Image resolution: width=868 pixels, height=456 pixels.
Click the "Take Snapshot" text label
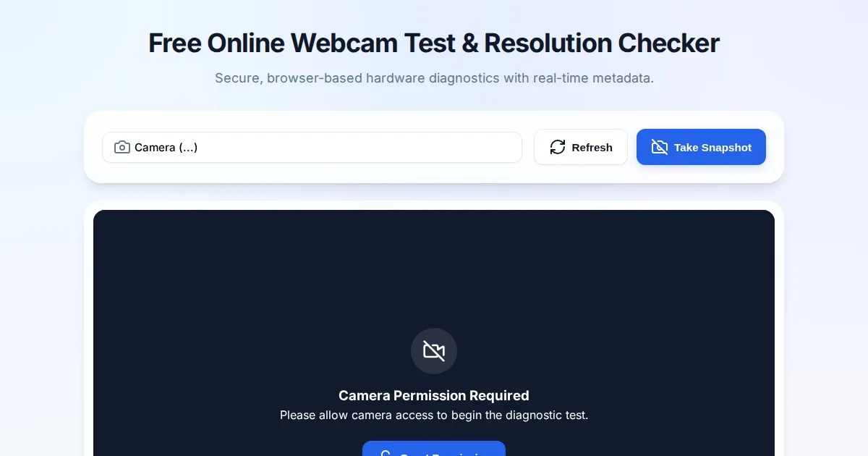pyautogui.click(x=712, y=148)
